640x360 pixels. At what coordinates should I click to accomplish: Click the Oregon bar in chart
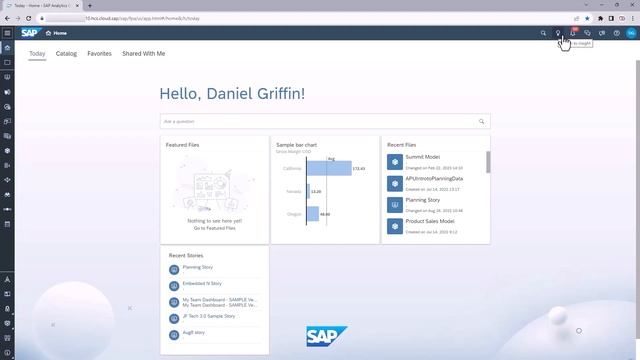click(x=313, y=214)
